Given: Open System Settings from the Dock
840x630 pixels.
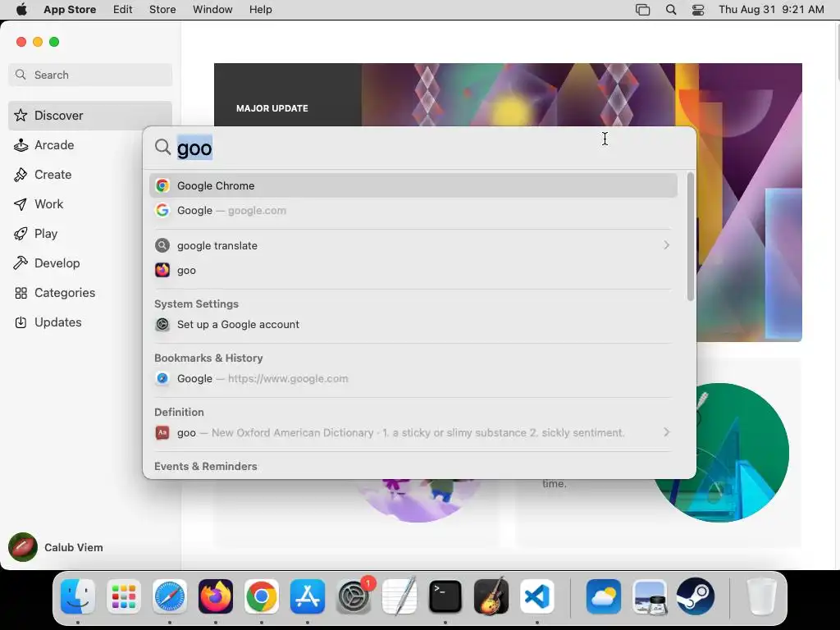Looking at the screenshot, I should [354, 596].
